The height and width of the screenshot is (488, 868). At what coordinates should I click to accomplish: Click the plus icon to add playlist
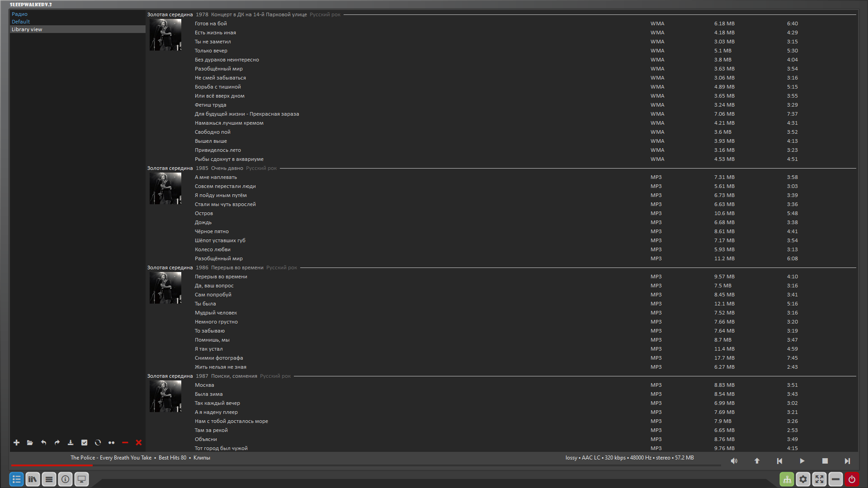(16, 443)
